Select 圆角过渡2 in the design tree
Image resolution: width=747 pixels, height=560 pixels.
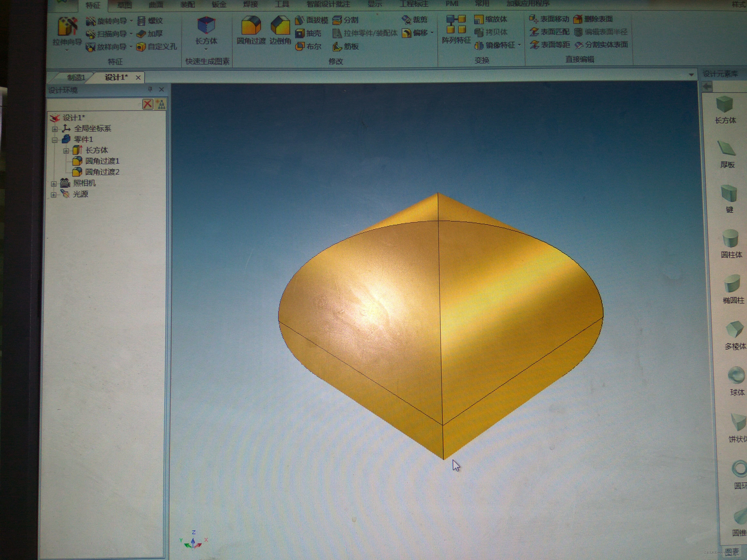(x=102, y=172)
